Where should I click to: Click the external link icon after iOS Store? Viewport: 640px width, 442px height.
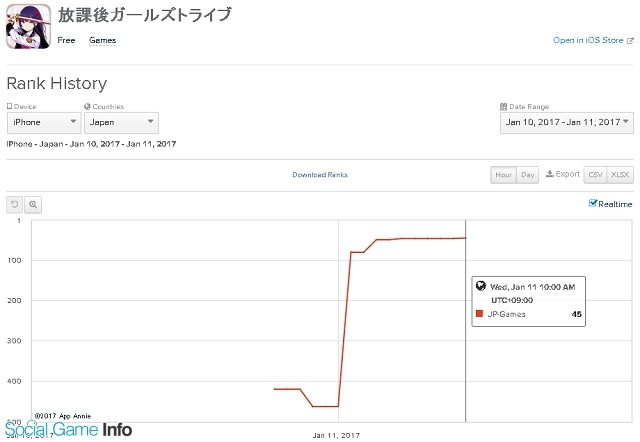(x=629, y=41)
